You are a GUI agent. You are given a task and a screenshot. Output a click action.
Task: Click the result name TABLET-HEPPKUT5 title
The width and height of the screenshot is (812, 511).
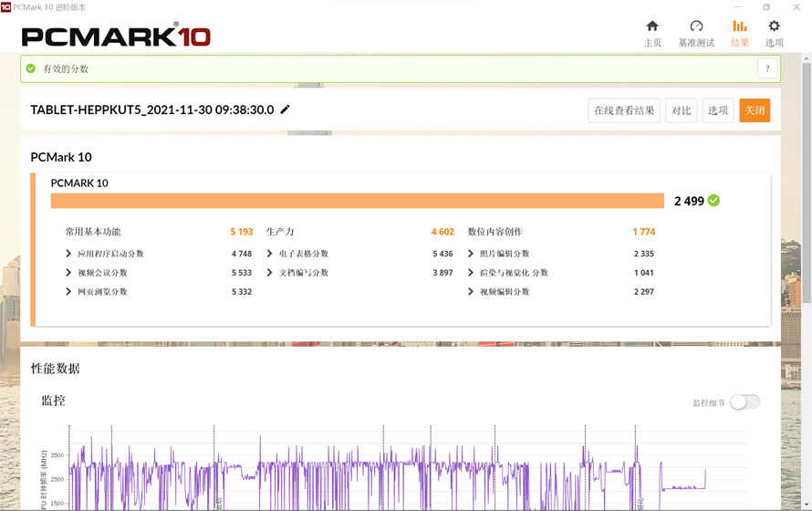[152, 109]
